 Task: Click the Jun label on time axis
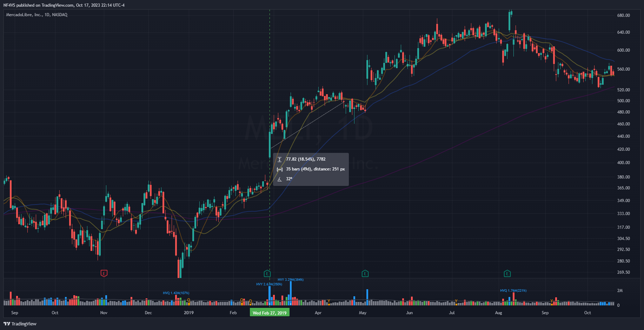(409, 313)
